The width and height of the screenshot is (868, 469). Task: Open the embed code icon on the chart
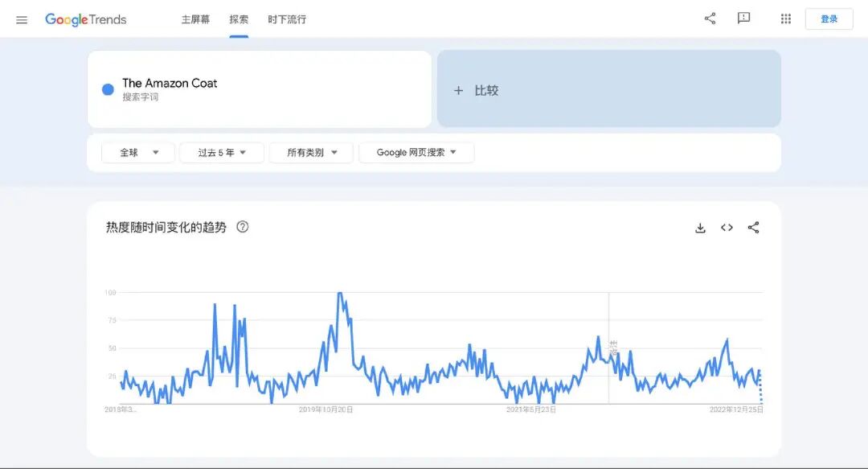click(x=727, y=228)
